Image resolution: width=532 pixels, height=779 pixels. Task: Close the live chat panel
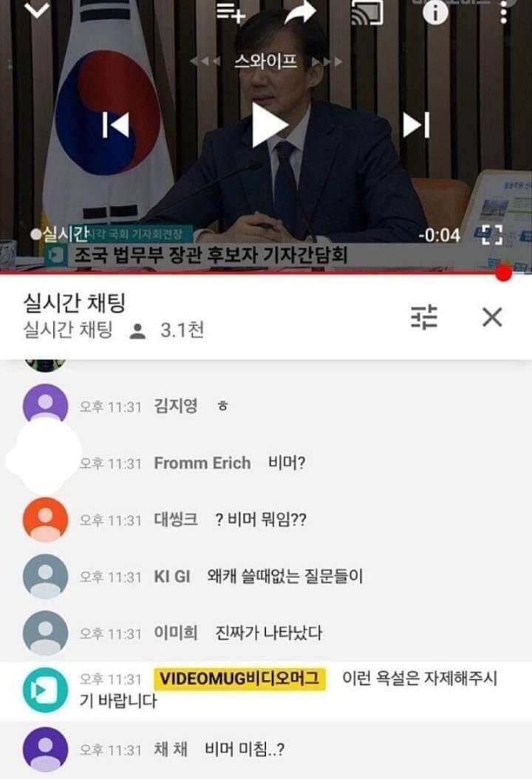click(492, 317)
